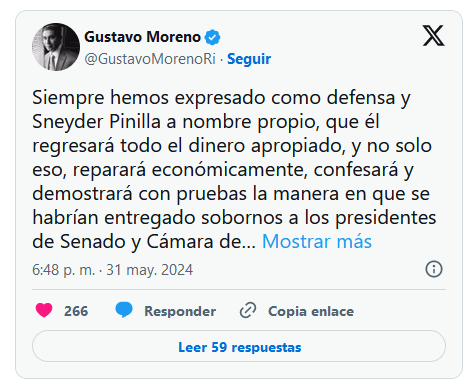
Task: Expand tweet text with Mostrar más
Action: pyautogui.click(x=317, y=241)
